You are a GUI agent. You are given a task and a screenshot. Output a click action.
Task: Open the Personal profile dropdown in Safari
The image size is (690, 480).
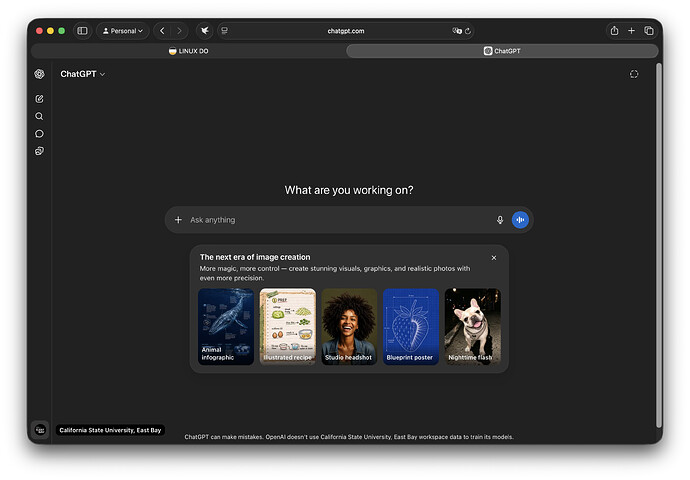coord(123,31)
